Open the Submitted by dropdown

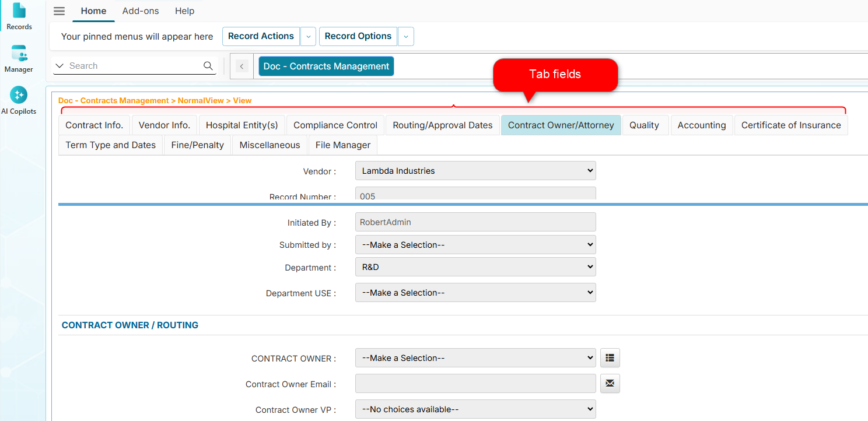pos(475,245)
